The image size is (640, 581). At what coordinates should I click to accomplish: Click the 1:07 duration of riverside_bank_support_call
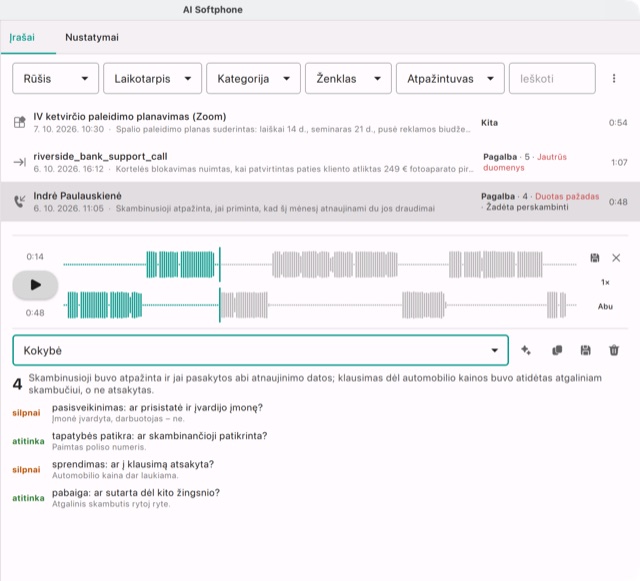pyautogui.click(x=619, y=162)
